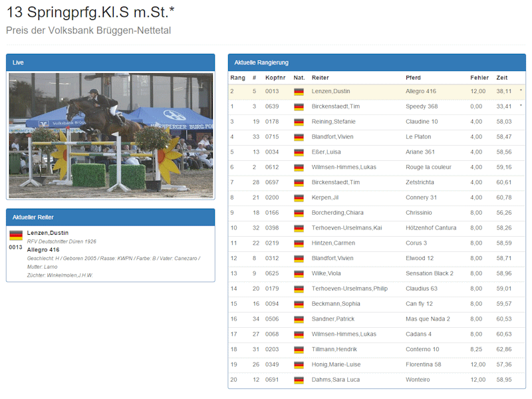532x399 pixels.
Task: Click Allegro 416 in the Aktueller Reiter panel
Action: [x=43, y=249]
